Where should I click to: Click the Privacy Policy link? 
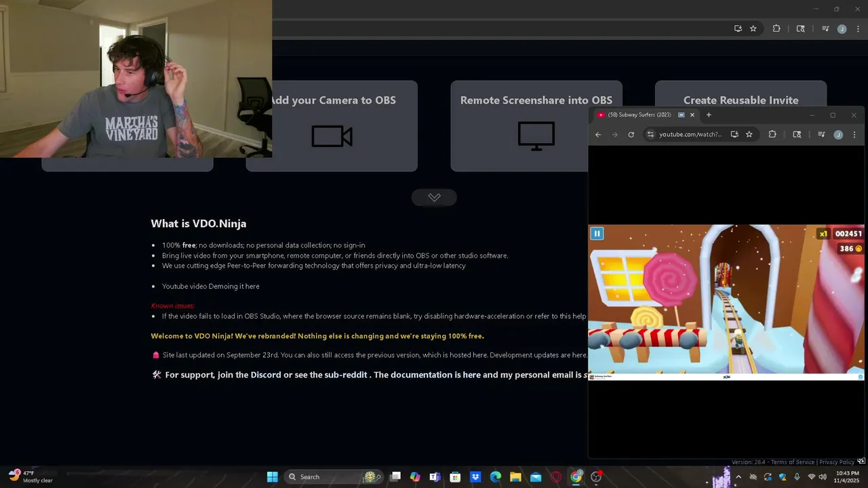(837, 462)
